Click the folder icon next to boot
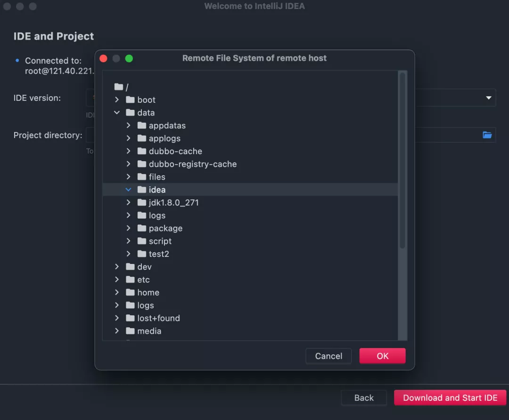 [x=130, y=100]
